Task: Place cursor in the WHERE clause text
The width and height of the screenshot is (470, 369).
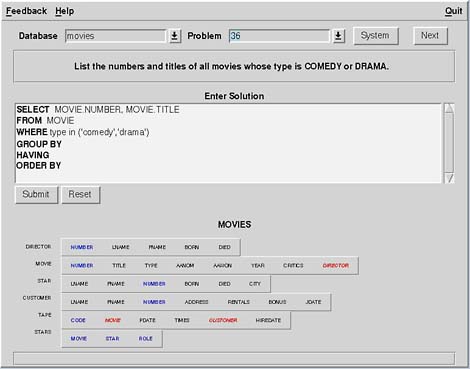Action: [x=83, y=132]
